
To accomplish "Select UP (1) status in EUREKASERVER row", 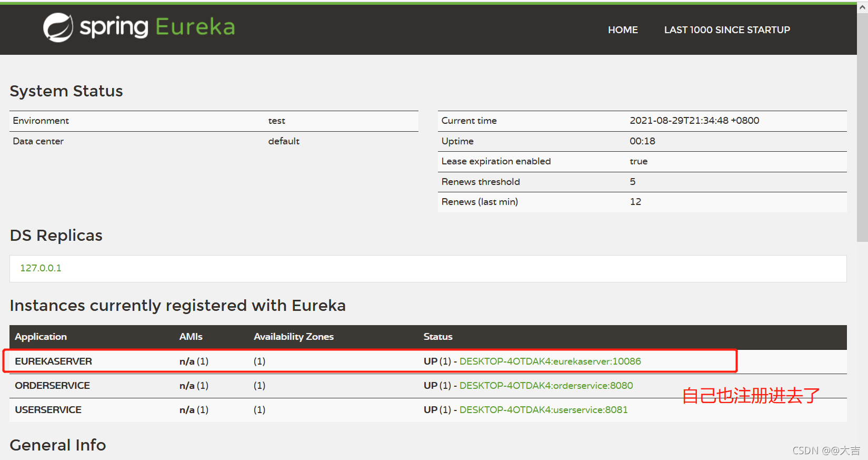I will click(437, 361).
